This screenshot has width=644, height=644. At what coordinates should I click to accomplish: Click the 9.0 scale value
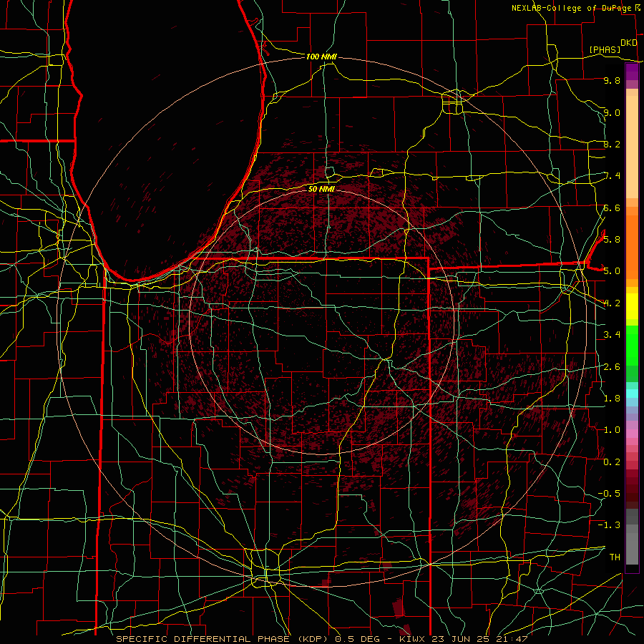point(612,112)
